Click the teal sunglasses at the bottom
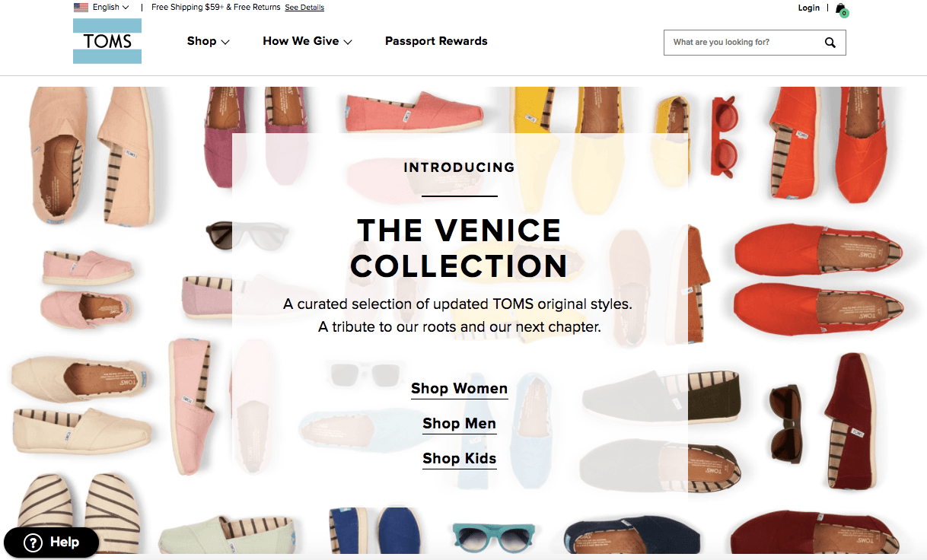Viewport: 927px width, 560px height. pyautogui.click(x=493, y=536)
